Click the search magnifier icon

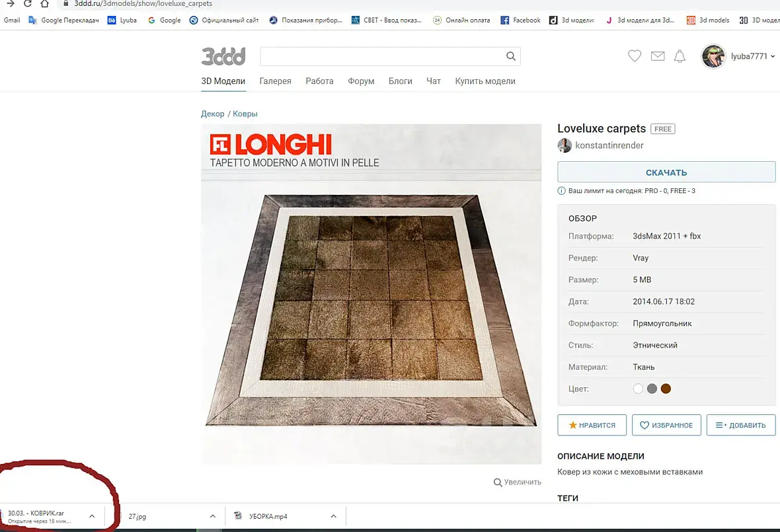coord(511,56)
